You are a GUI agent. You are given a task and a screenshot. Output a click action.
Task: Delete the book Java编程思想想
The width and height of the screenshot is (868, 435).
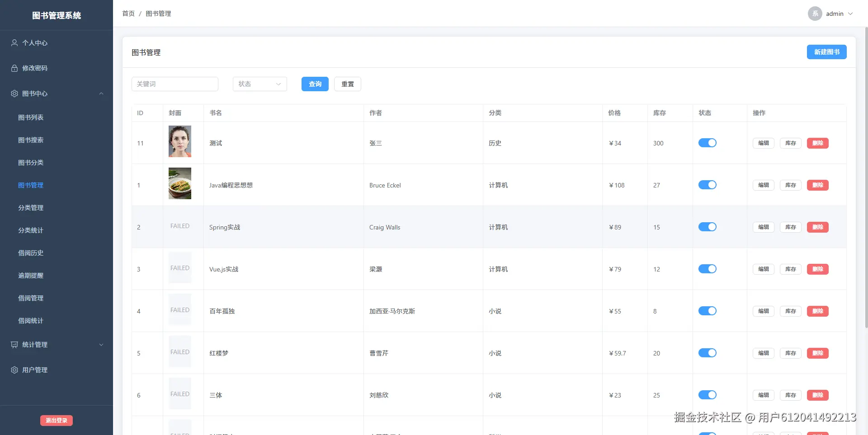pyautogui.click(x=818, y=185)
